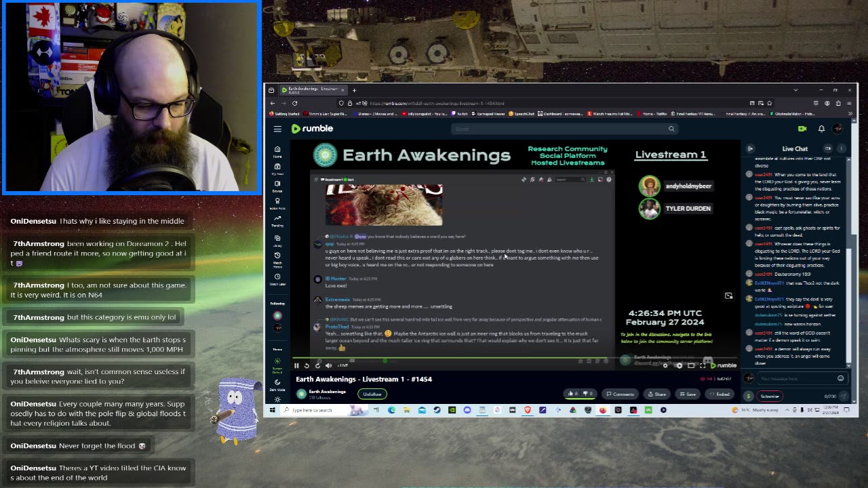Pause the livestream video
The image size is (868, 488).
(296, 365)
